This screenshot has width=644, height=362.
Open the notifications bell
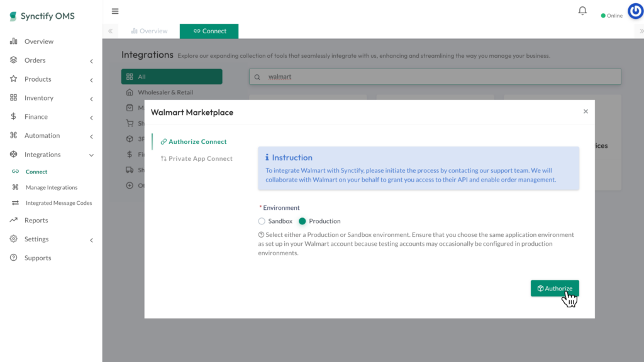pos(582,11)
